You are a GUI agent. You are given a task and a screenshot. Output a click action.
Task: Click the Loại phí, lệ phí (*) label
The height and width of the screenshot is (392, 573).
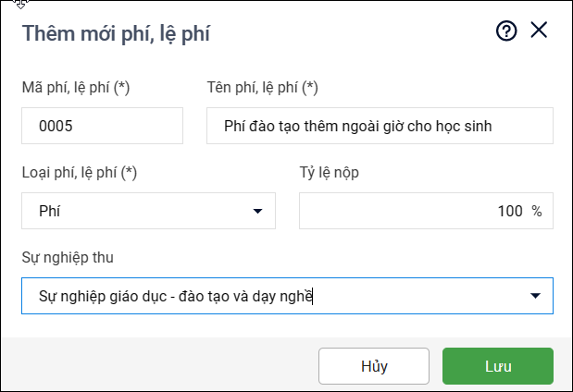[x=80, y=172]
